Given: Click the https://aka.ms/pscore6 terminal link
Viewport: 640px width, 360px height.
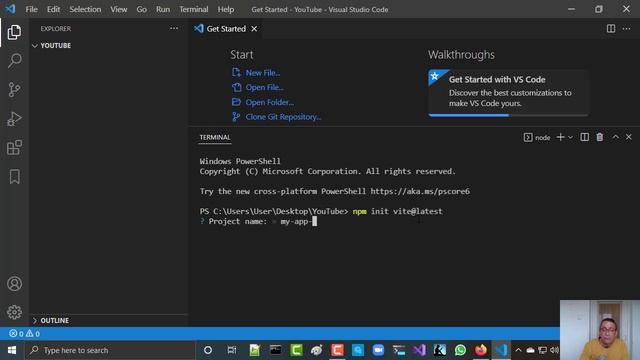Looking at the screenshot, I should (420, 191).
